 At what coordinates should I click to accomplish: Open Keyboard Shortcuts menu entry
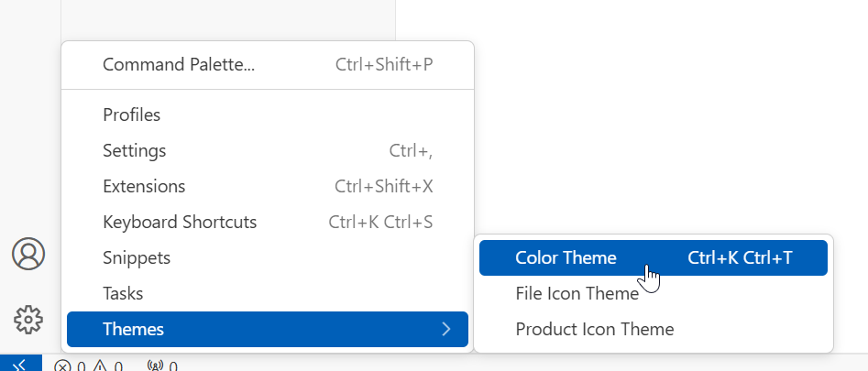point(180,222)
